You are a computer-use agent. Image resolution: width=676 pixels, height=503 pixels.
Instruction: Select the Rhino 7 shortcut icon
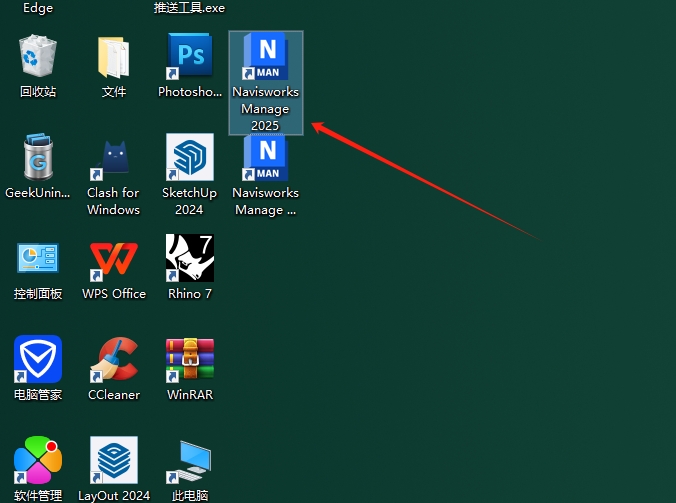click(190, 258)
